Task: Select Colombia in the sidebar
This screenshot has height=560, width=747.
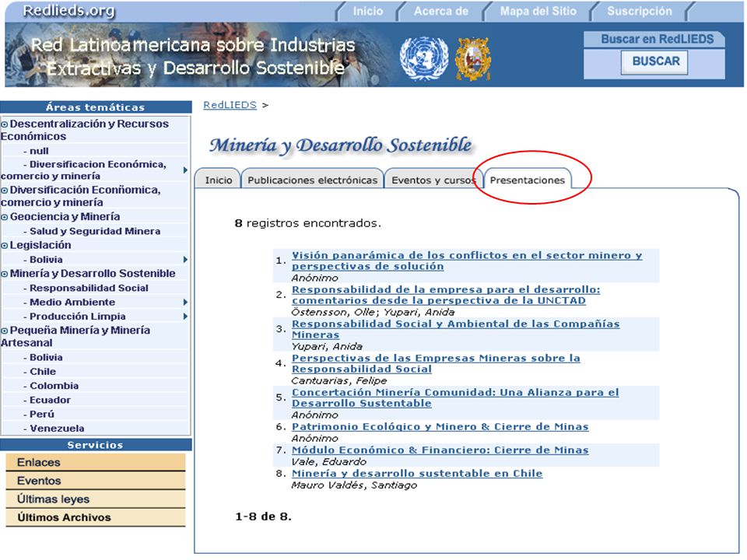Action: coord(54,386)
